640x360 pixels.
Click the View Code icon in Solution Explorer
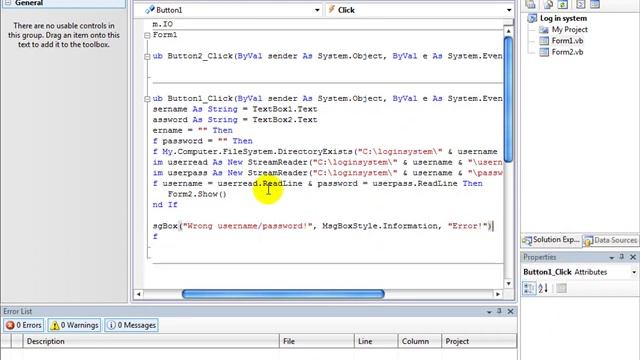(x=580, y=4)
